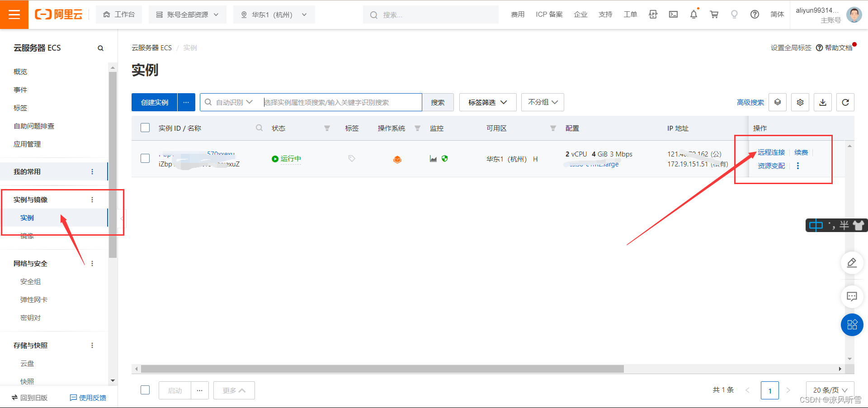Click the orange operating system icon
The image size is (868, 408).
pos(397,159)
